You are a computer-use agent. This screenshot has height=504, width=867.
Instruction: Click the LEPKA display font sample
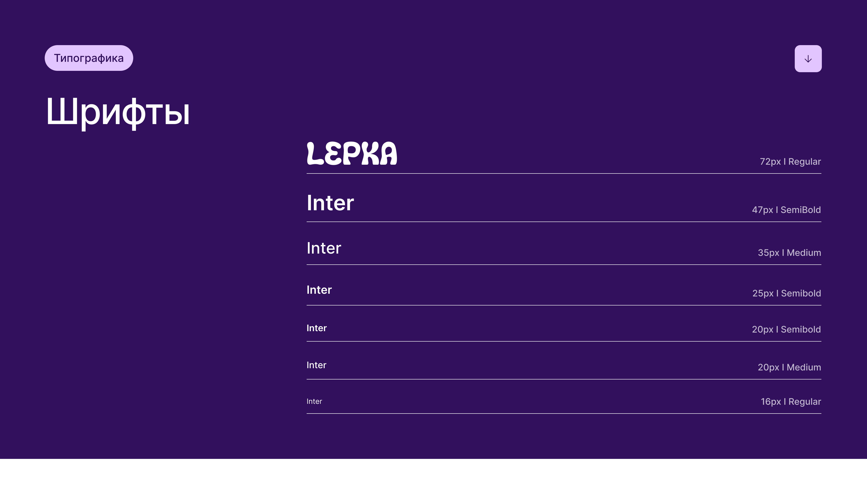click(x=352, y=154)
